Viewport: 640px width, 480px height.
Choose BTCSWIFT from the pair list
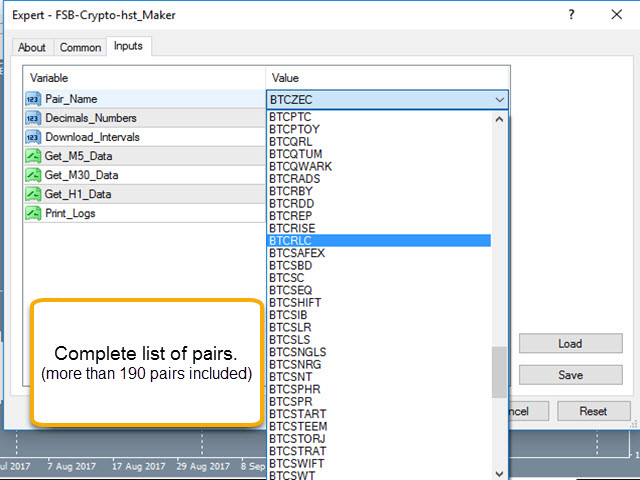pyautogui.click(x=379, y=463)
